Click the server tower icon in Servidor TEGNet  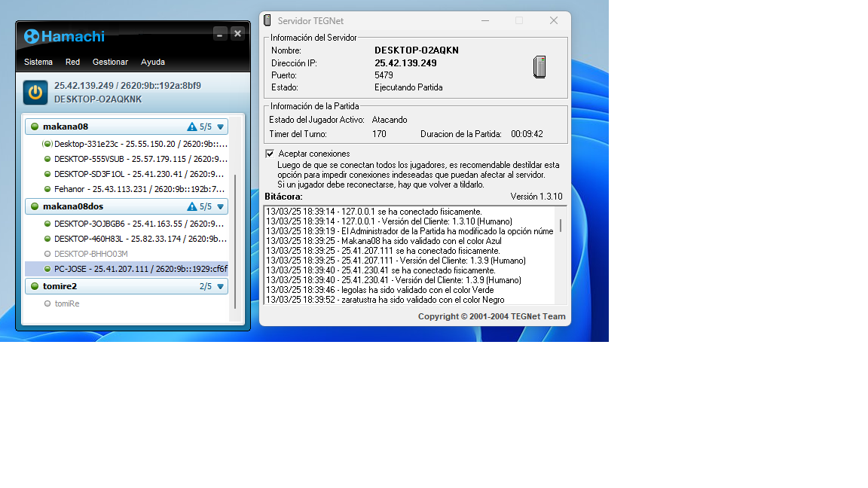click(x=539, y=67)
